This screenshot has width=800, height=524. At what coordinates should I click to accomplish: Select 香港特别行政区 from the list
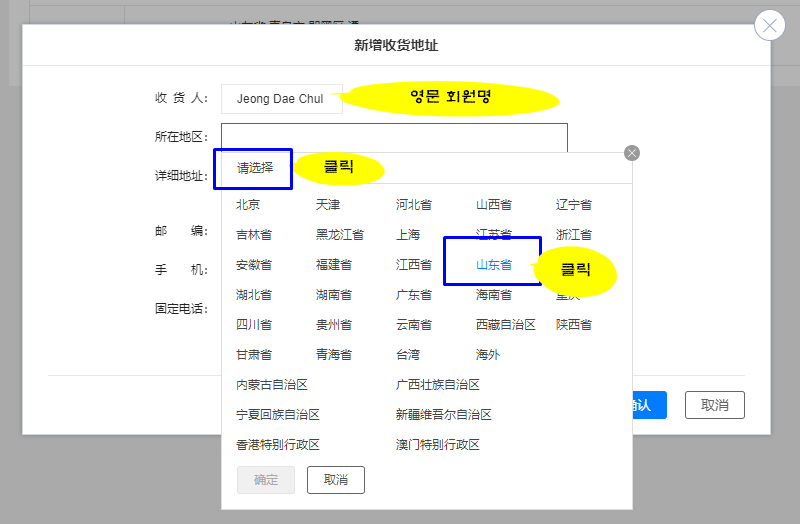[x=277, y=445]
